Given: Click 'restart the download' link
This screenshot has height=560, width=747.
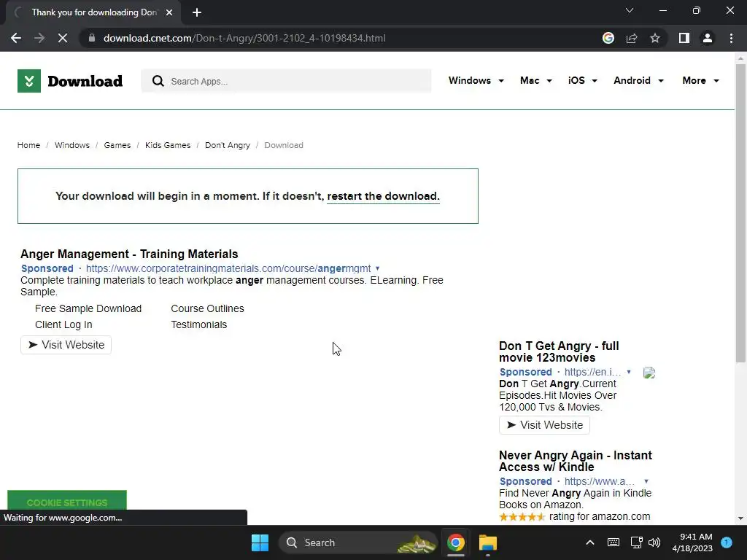Looking at the screenshot, I should click(383, 196).
